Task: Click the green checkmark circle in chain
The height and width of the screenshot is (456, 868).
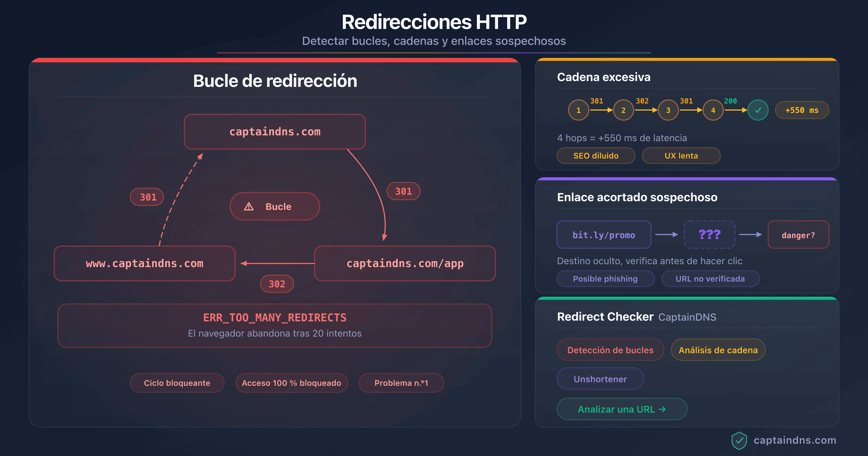Action: point(758,110)
